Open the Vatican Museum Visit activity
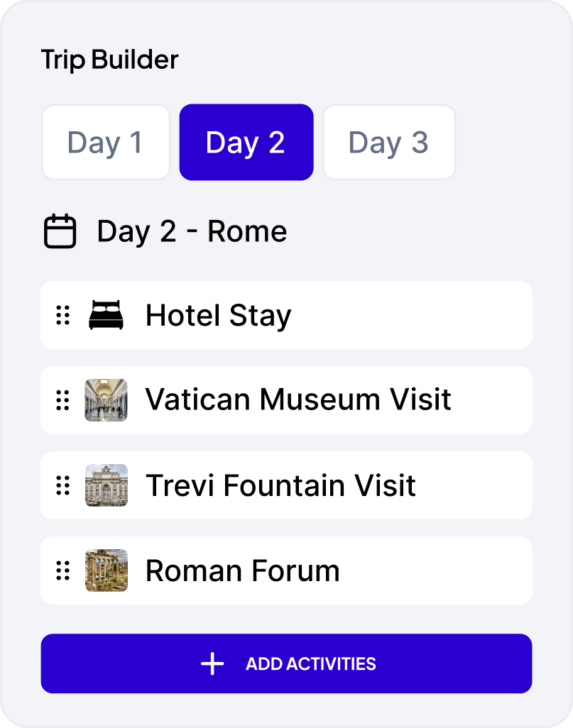This screenshot has width=573, height=728. point(298,400)
